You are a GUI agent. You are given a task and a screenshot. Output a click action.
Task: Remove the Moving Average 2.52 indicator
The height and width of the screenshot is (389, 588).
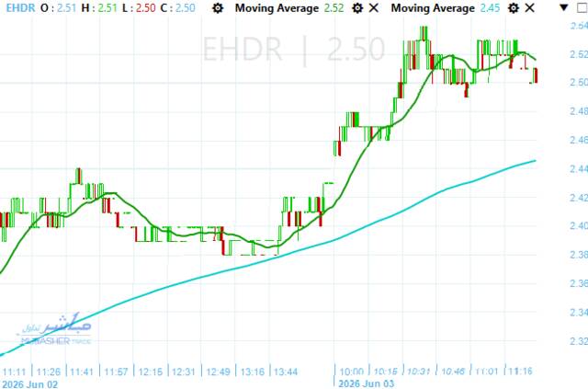click(374, 8)
